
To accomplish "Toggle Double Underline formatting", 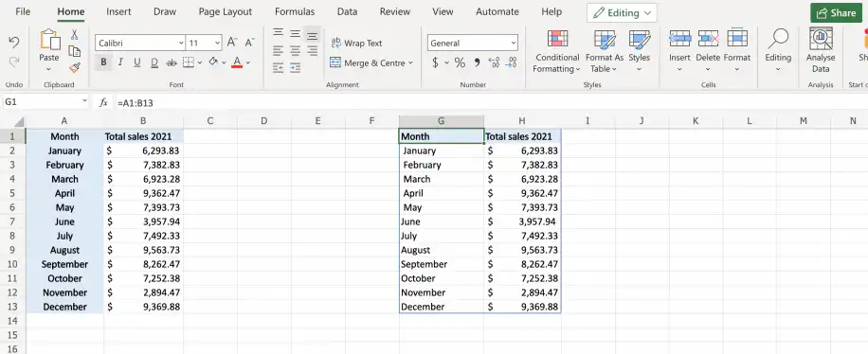I will pyautogui.click(x=154, y=62).
